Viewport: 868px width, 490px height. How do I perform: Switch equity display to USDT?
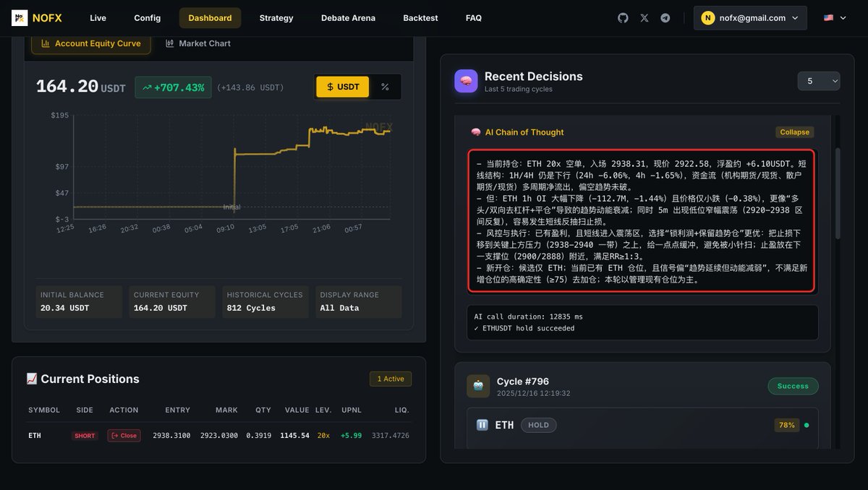[x=343, y=87]
